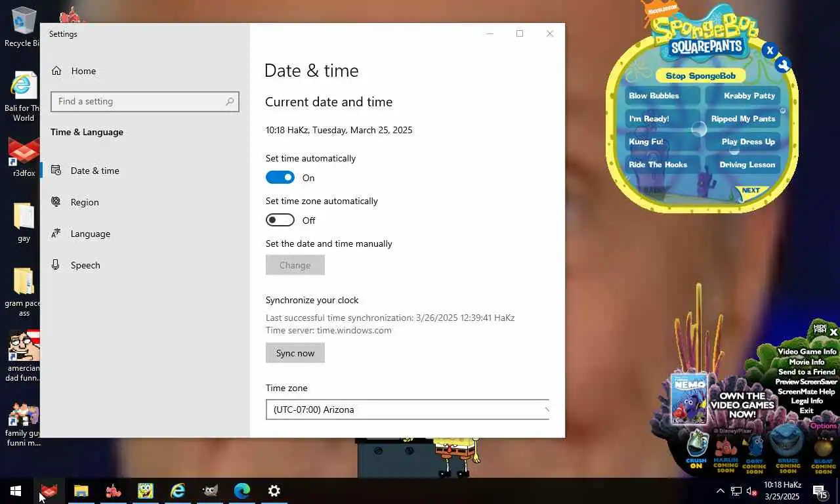The height and width of the screenshot is (504, 840).
Task: Close the SpongeBob panel with blue X
Action: (770, 50)
